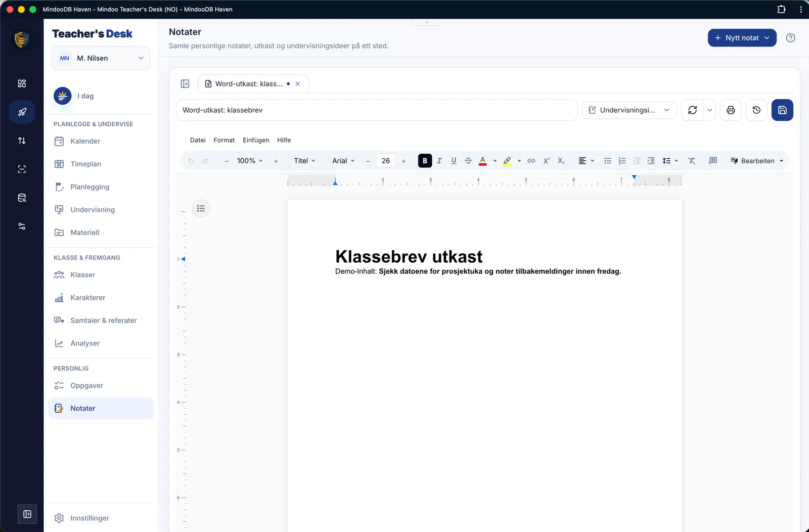
Task: Increase paragraph indent
Action: (x=651, y=161)
